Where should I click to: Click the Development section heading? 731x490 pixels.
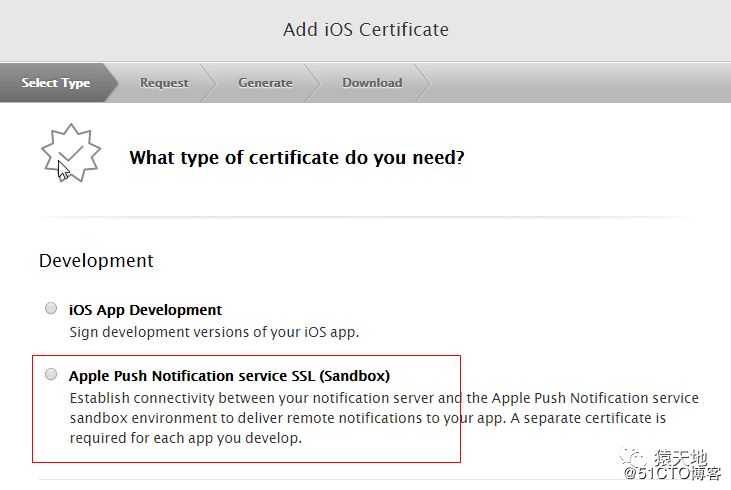tap(96, 261)
